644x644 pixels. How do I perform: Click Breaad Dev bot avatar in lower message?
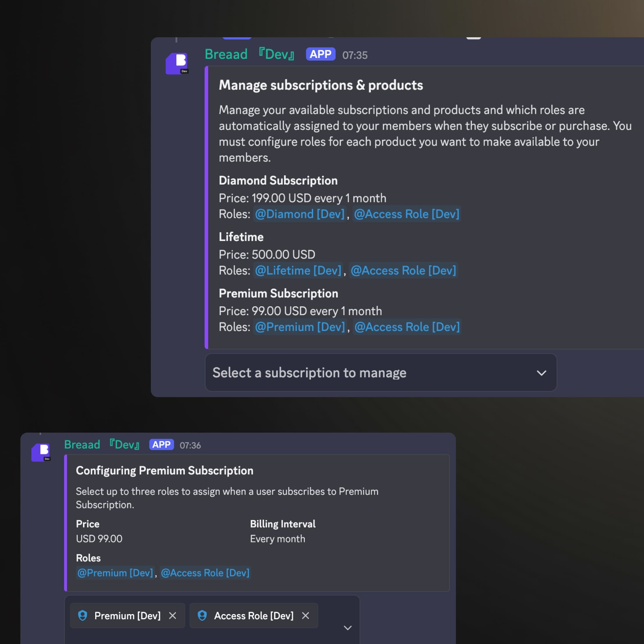point(41,452)
